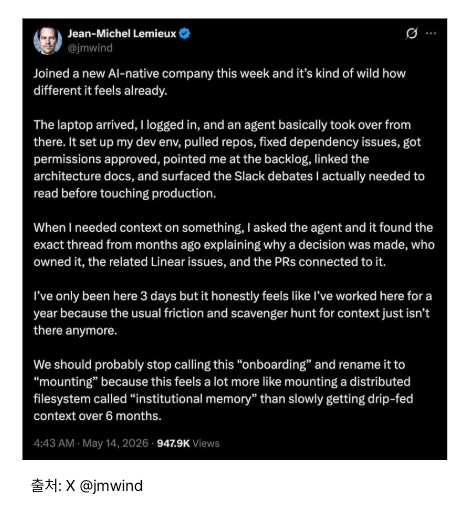Screen dimensions: 465x506
Task: Click the Grok icon on the tweet
Action: [x=412, y=33]
